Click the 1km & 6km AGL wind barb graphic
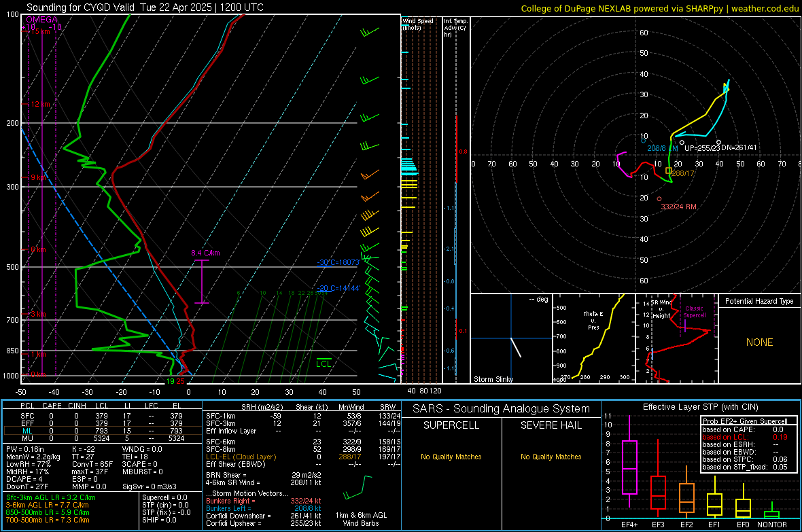The width and height of the screenshot is (802, 532). click(x=358, y=487)
